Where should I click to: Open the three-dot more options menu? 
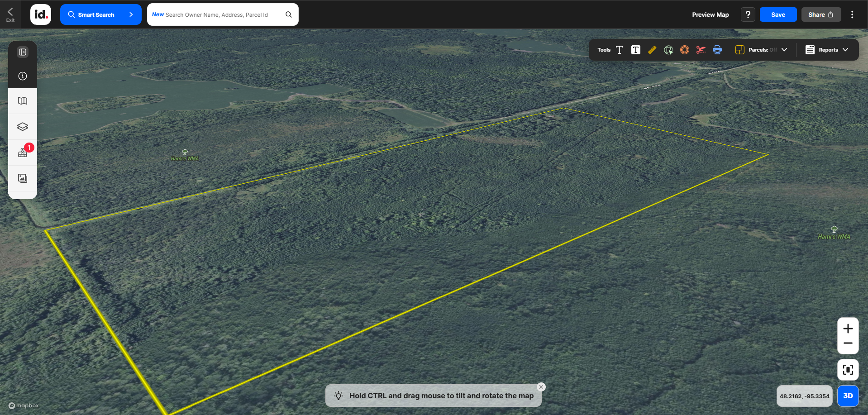pyautogui.click(x=852, y=14)
